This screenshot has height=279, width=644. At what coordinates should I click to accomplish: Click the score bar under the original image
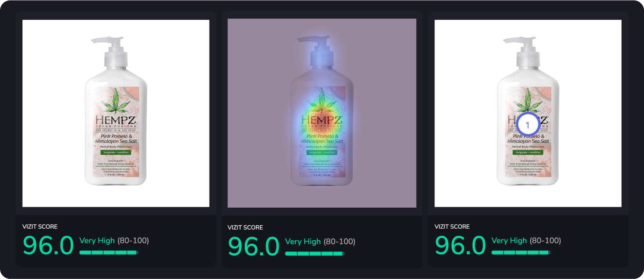[109, 252]
